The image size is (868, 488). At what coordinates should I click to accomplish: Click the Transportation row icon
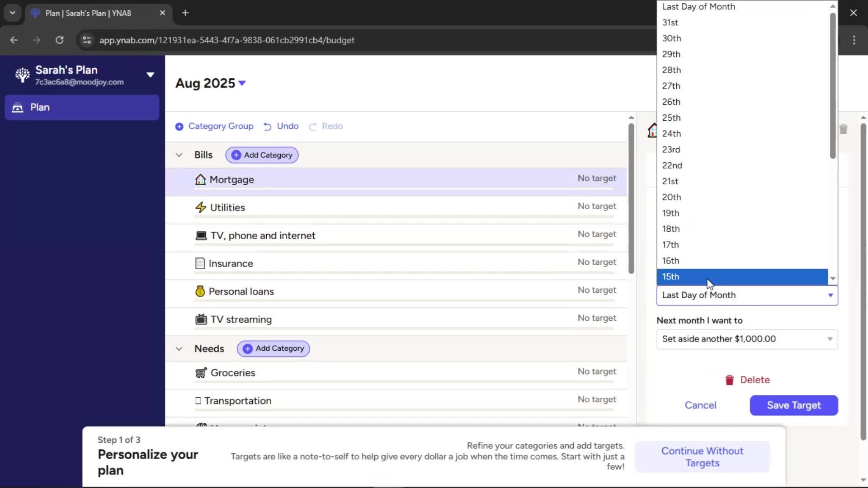[x=198, y=401]
